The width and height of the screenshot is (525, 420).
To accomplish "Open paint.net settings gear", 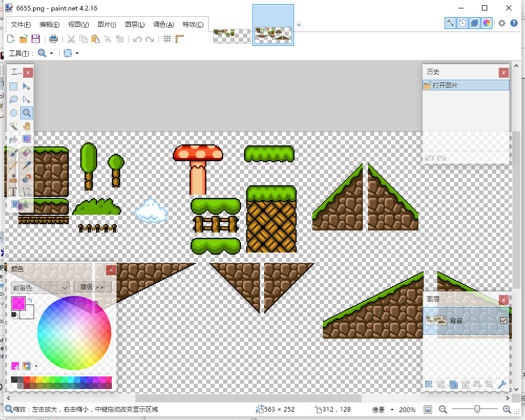I will 501,23.
